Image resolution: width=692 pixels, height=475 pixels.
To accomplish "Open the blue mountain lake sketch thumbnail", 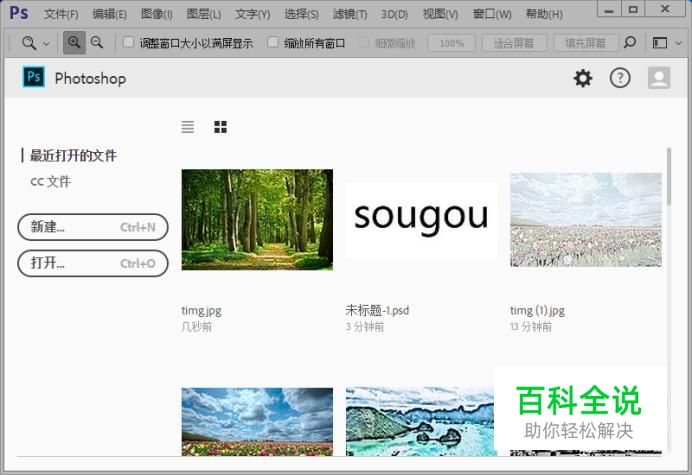I will point(420,422).
